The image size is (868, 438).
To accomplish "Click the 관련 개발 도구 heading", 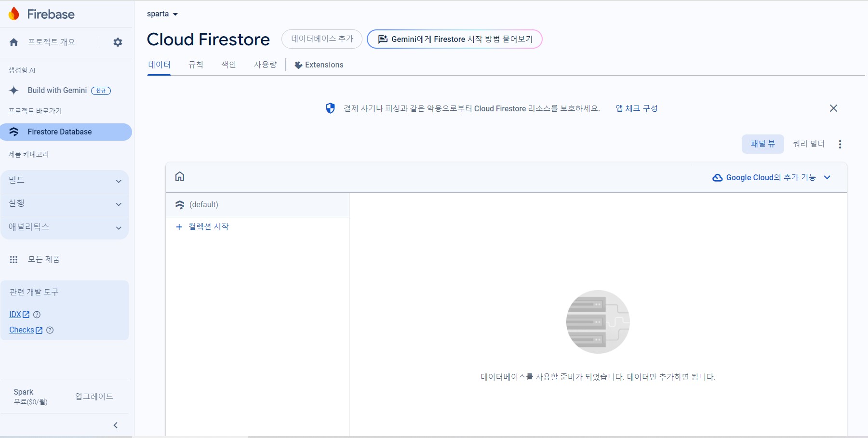I will click(x=34, y=292).
